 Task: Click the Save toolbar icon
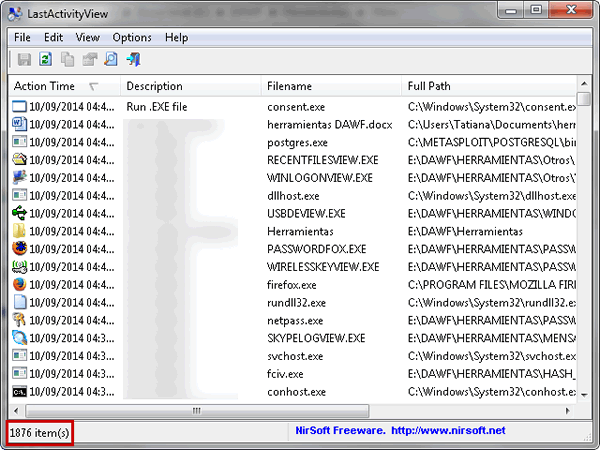coord(24,59)
